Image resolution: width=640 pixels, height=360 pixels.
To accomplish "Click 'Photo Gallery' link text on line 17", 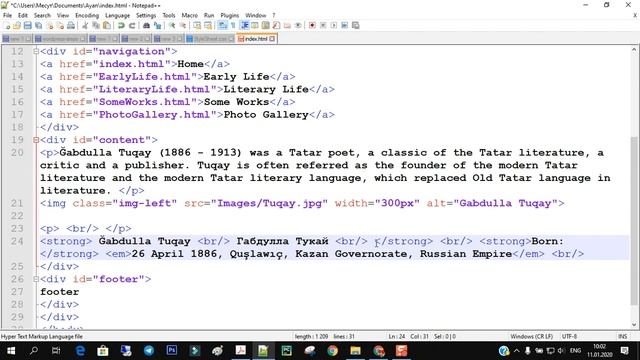I will [x=266, y=115].
